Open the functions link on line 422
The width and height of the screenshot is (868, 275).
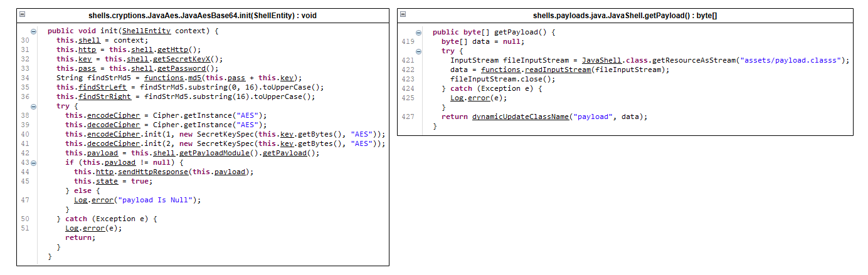(x=500, y=70)
